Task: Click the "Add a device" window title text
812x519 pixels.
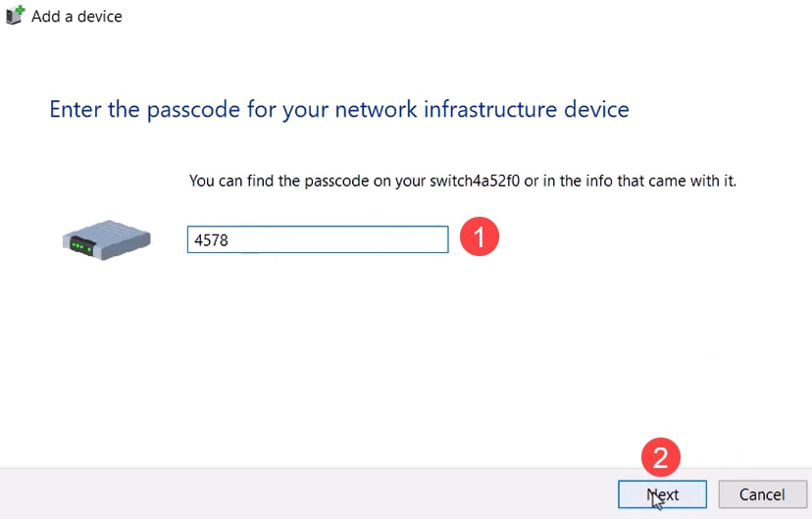Action: (76, 16)
